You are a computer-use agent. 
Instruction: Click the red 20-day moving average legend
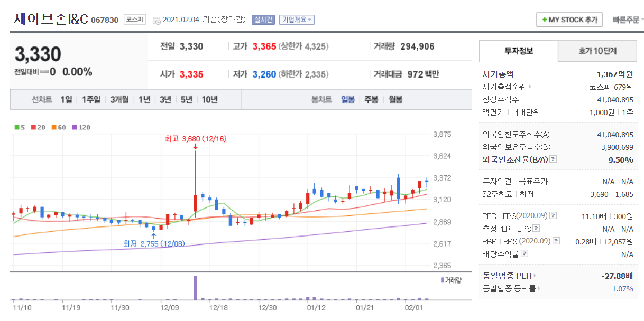38,127
